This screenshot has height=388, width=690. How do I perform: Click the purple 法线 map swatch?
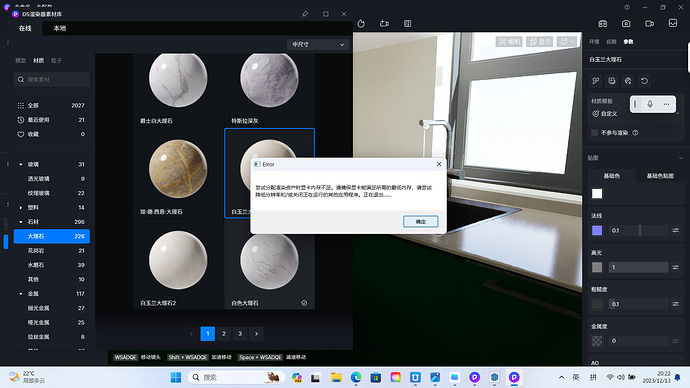[597, 230]
